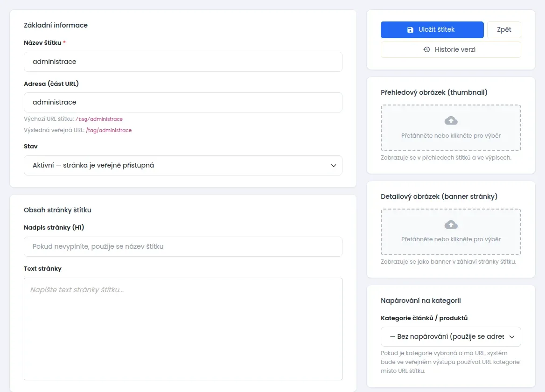Open the Stav status dropdown
Screen dimensions: 545x392
183,165
